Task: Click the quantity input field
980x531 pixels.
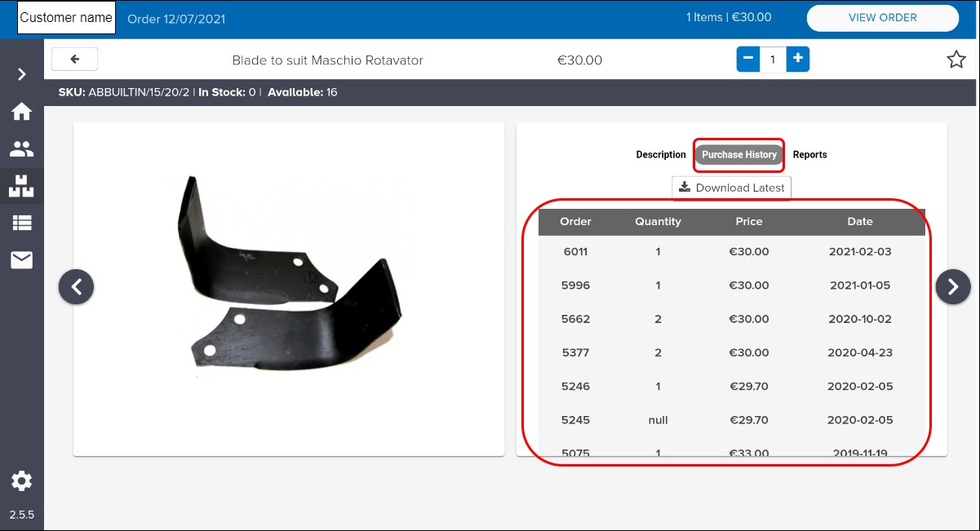Action: 773,60
